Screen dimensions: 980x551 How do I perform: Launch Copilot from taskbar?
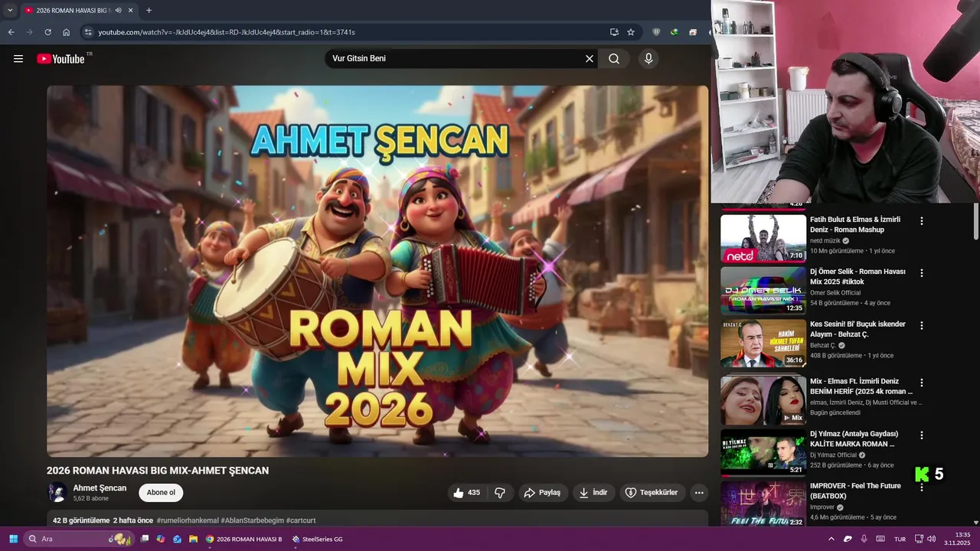161,539
